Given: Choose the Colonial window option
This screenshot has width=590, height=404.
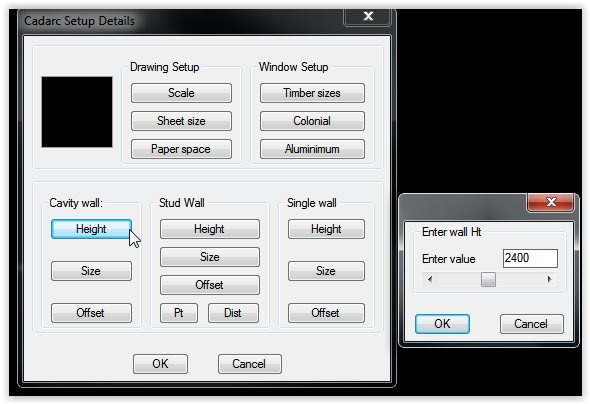Looking at the screenshot, I should pyautogui.click(x=312, y=121).
